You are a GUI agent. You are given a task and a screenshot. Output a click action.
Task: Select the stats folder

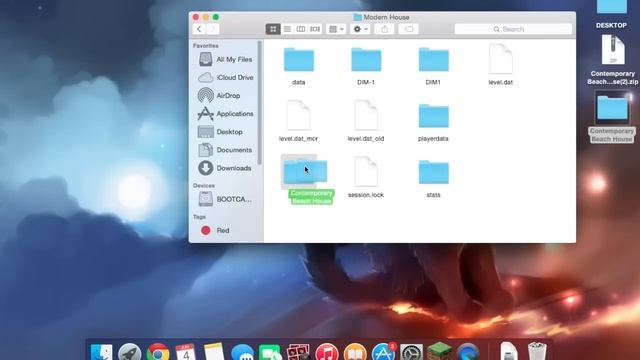pyautogui.click(x=433, y=173)
